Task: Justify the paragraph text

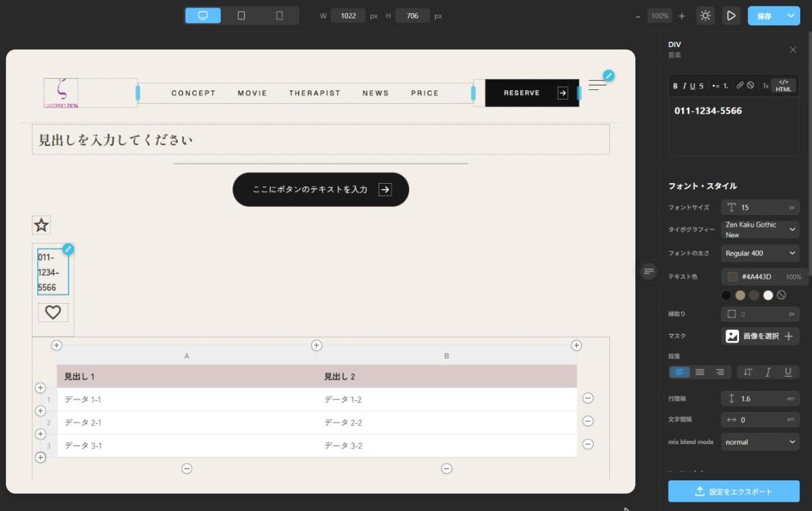Action: click(x=700, y=372)
